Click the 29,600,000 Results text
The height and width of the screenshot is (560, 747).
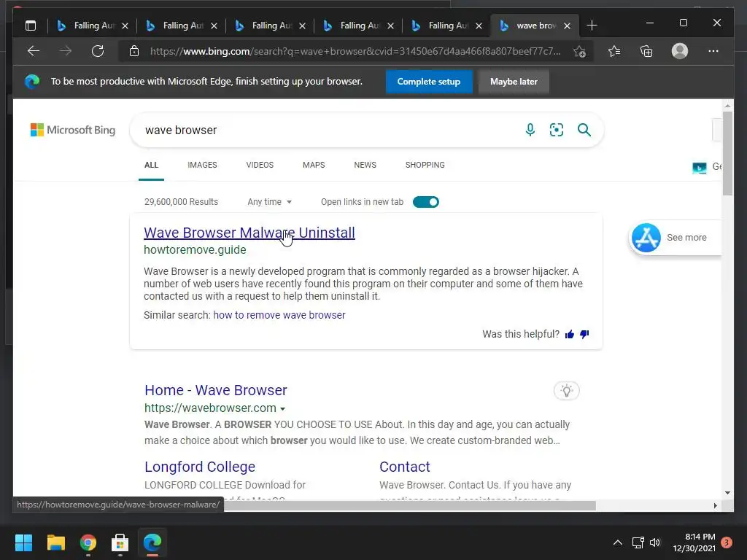tap(181, 202)
